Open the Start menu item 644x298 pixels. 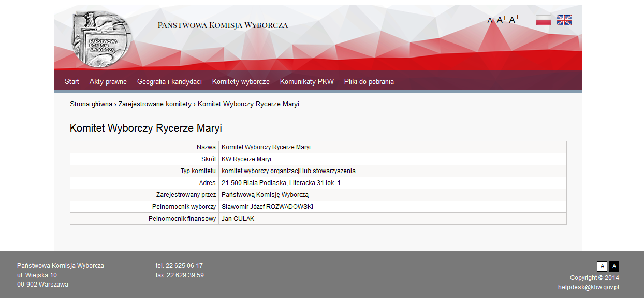point(72,81)
